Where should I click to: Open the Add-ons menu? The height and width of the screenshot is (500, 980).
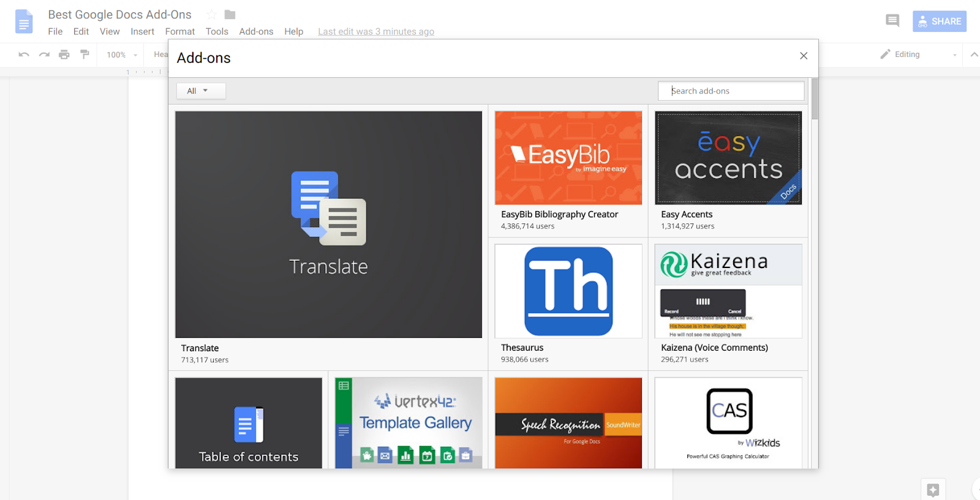tap(256, 31)
